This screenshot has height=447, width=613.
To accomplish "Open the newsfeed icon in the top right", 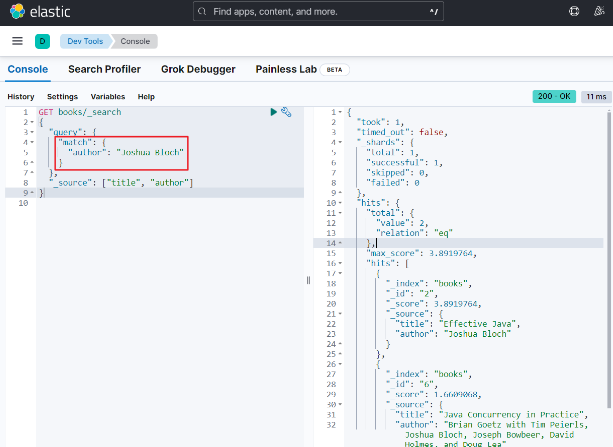I will (x=599, y=11).
